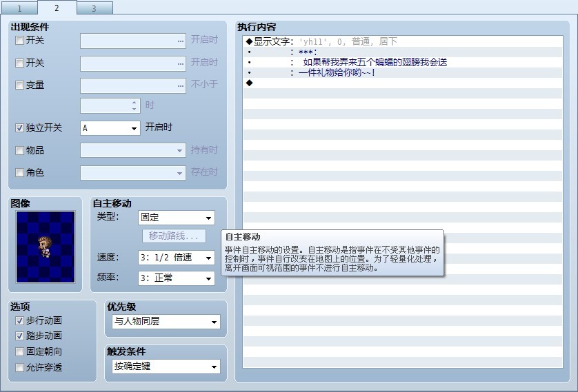The width and height of the screenshot is (578, 392).
Task: Click the 移动路线... button
Action: (x=174, y=236)
